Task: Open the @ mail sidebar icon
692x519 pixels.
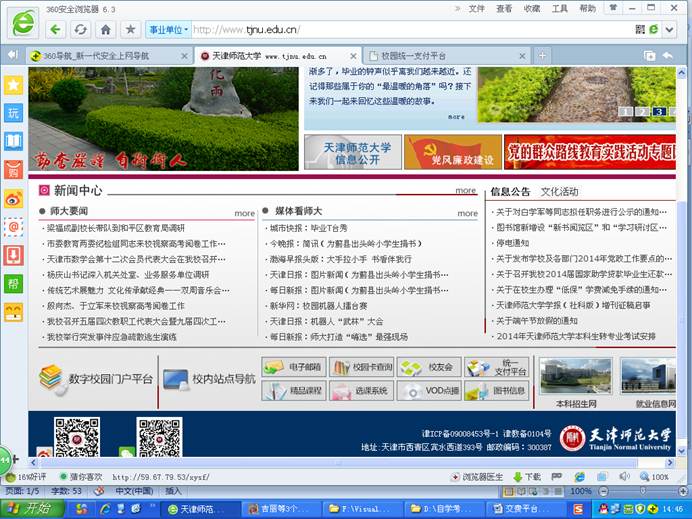Action: click(x=13, y=227)
